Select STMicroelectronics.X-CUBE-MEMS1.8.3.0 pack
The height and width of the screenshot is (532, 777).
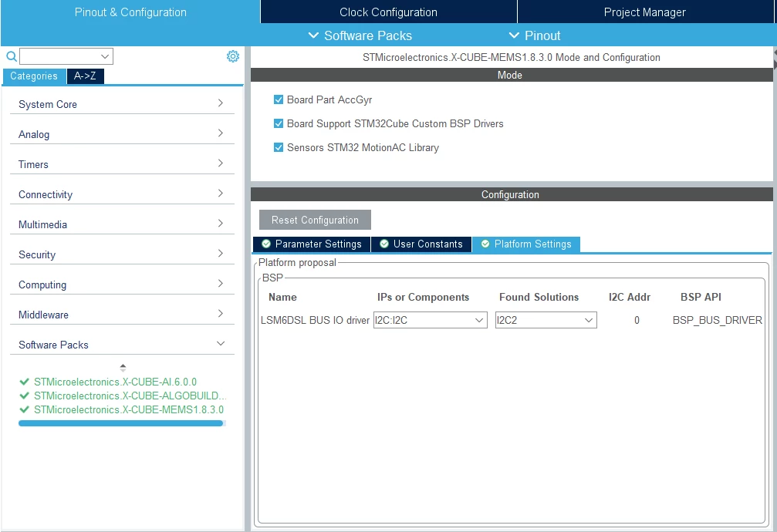coord(129,409)
